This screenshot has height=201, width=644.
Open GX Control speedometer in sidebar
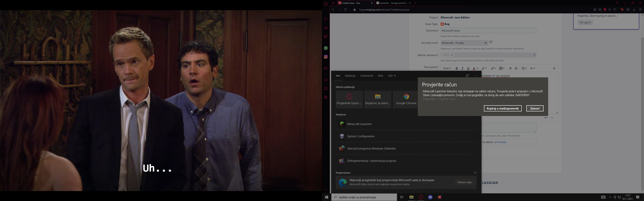[326, 19]
